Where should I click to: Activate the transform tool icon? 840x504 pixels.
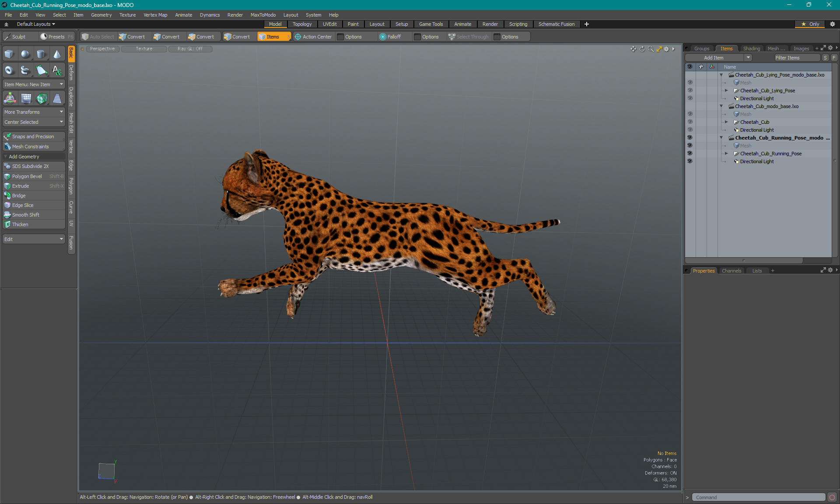10,99
